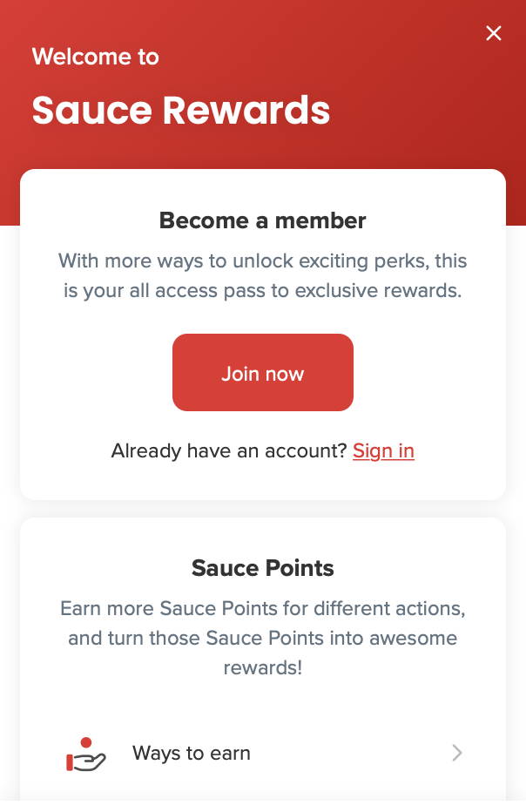This screenshot has width=526, height=812.
Task: Click the 'turn those Sauce Points into awesome' line
Action: pos(263,639)
